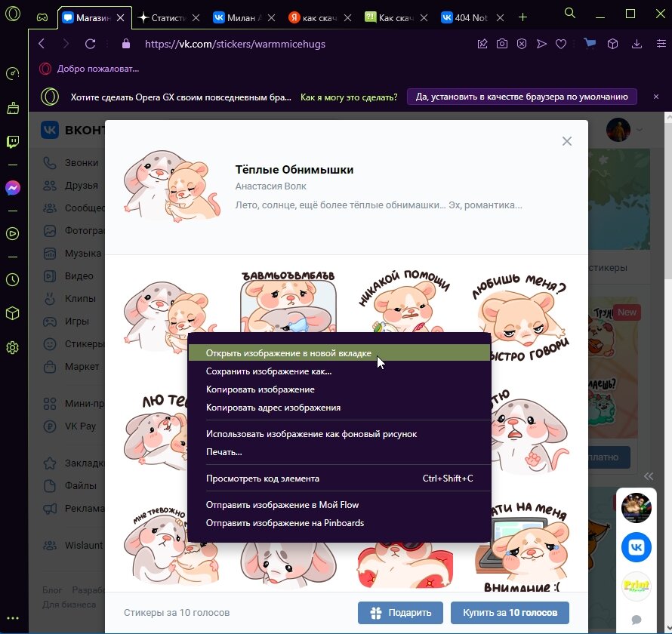Take a snapshot with camera icon
This screenshot has width=672, height=634.
(502, 44)
